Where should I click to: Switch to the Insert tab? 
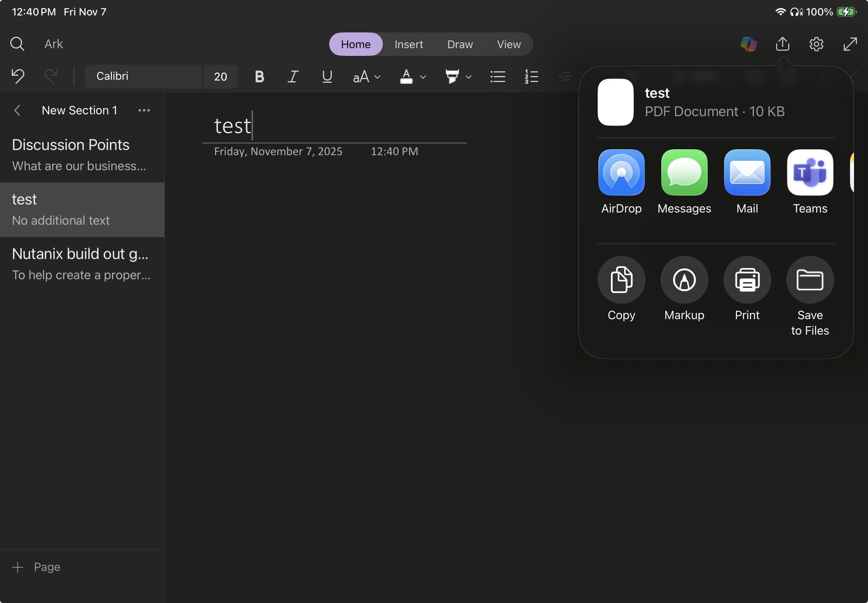409,44
